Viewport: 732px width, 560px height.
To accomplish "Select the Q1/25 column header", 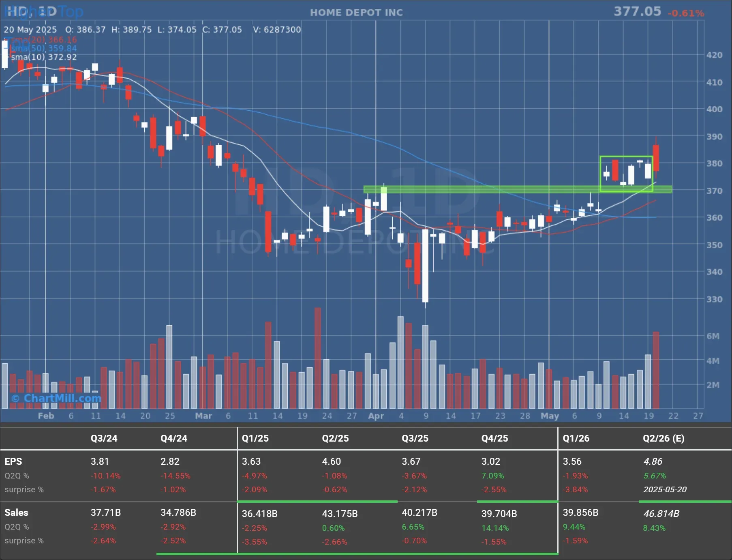I will click(255, 438).
